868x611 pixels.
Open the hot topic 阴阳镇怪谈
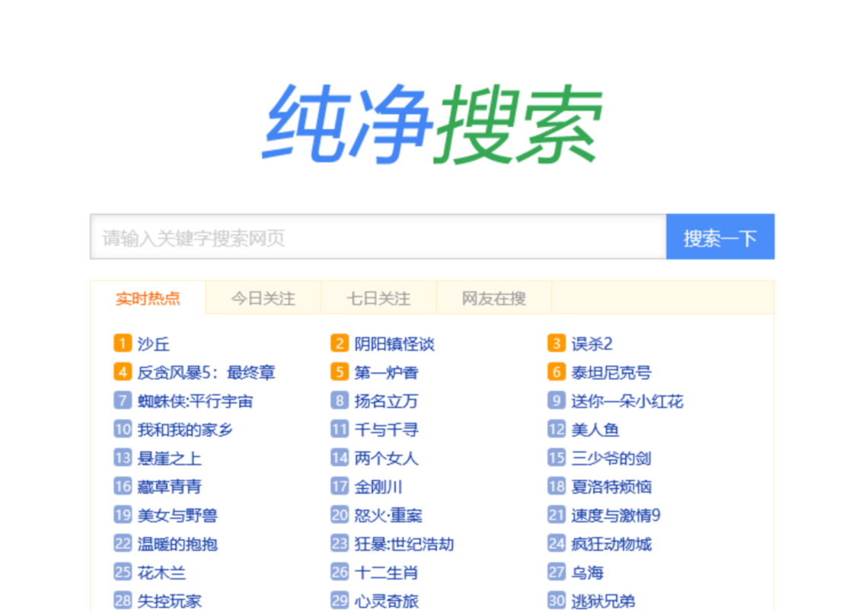point(394,344)
